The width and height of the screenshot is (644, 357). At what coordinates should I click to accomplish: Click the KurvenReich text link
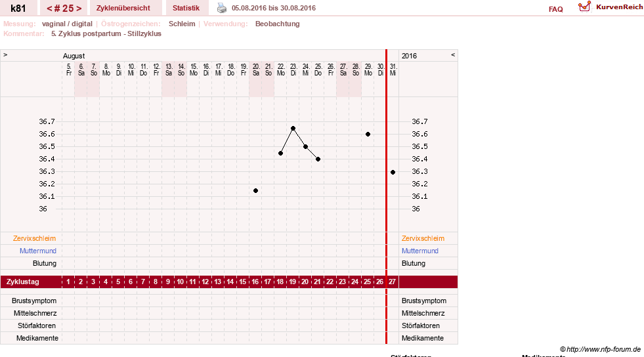click(x=619, y=7)
